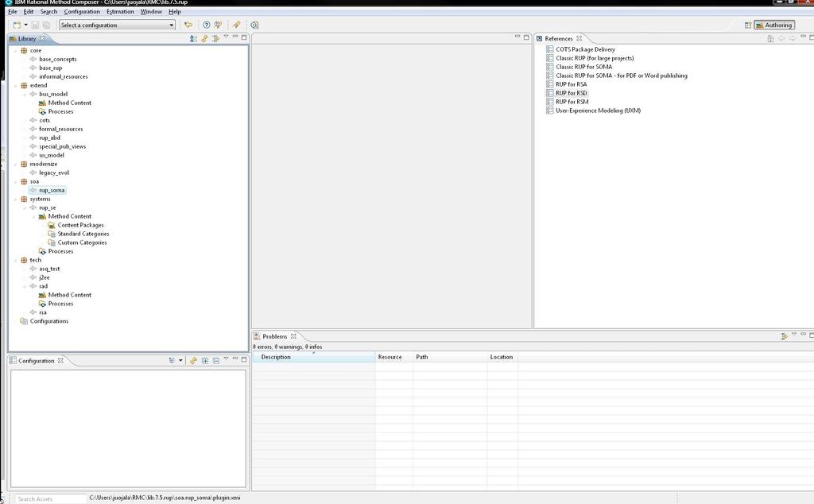The image size is (814, 504).
Task: Open the Configuration view menu triangle
Action: tap(226, 359)
